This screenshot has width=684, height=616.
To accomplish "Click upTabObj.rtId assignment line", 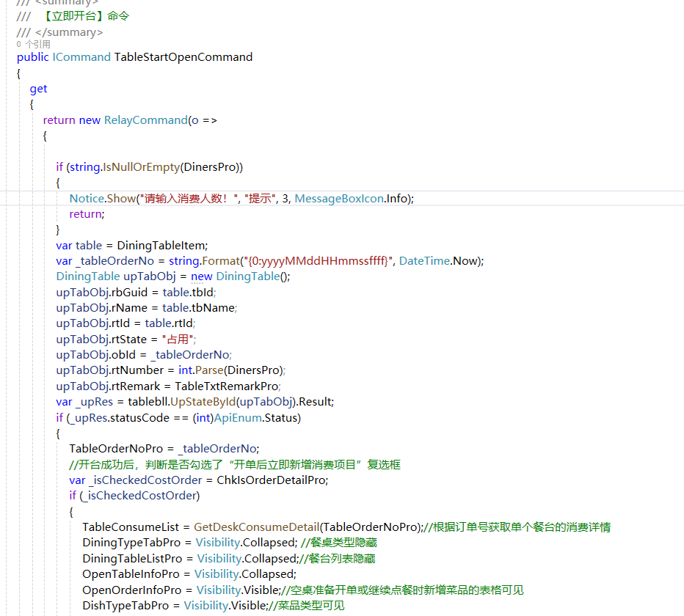I will tap(125, 323).
